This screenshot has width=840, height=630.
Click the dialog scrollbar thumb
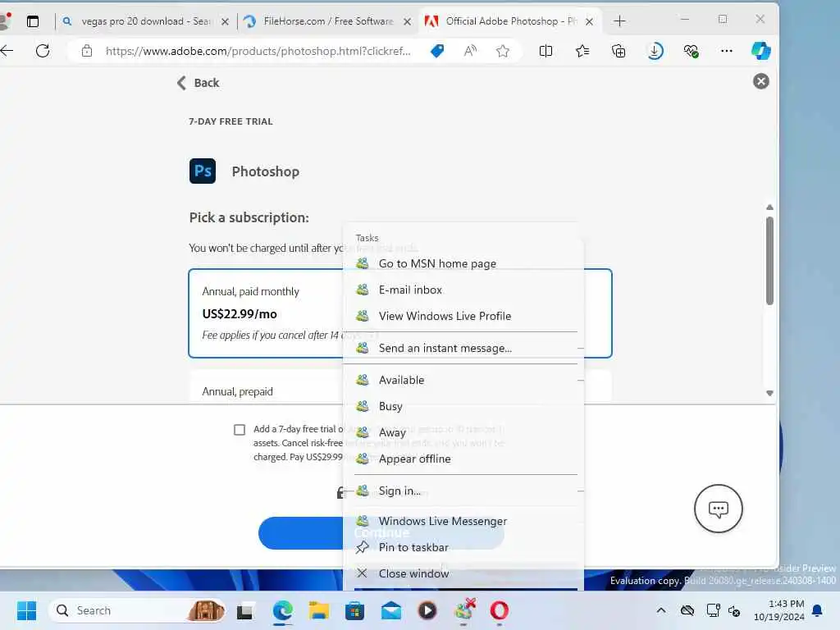(x=769, y=261)
